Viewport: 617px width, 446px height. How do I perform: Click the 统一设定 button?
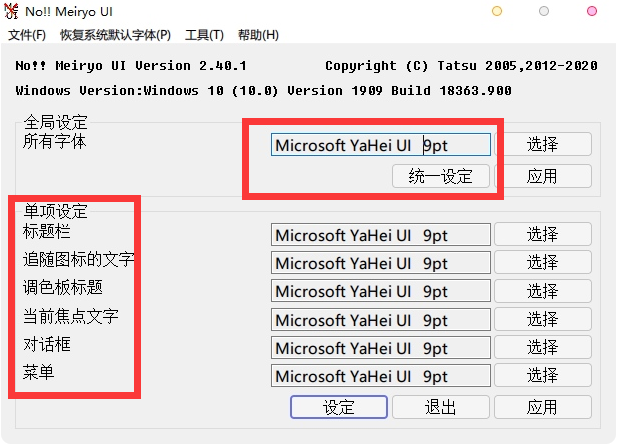tap(441, 176)
